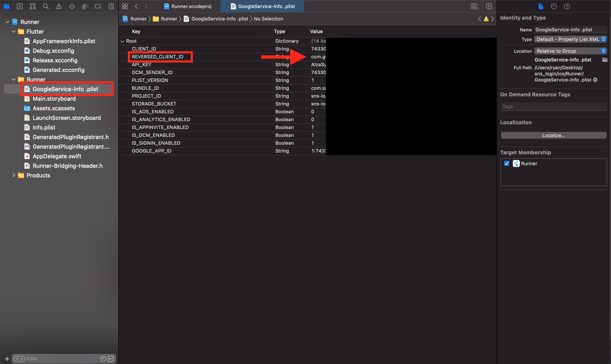This screenshot has height=364, width=611.
Task: Open the Quick Help inspector icon
Action: 567,6
